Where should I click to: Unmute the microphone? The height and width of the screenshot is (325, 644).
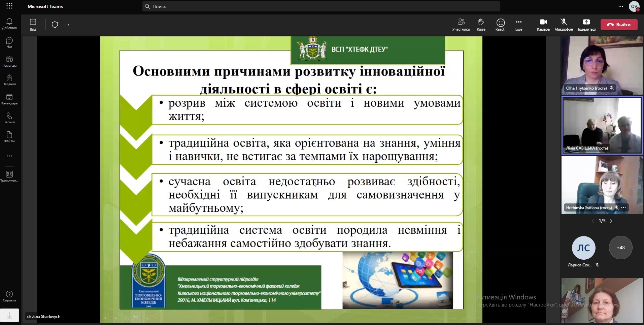coord(564,25)
